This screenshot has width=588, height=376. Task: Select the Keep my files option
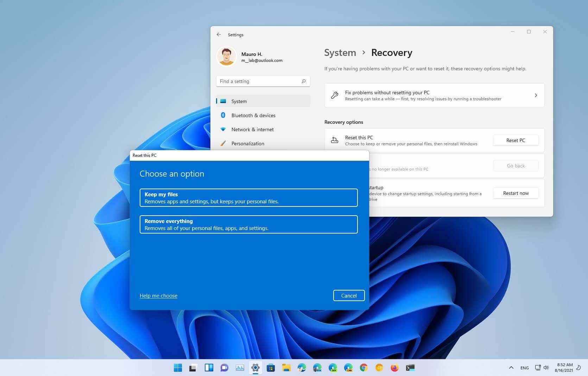point(248,198)
